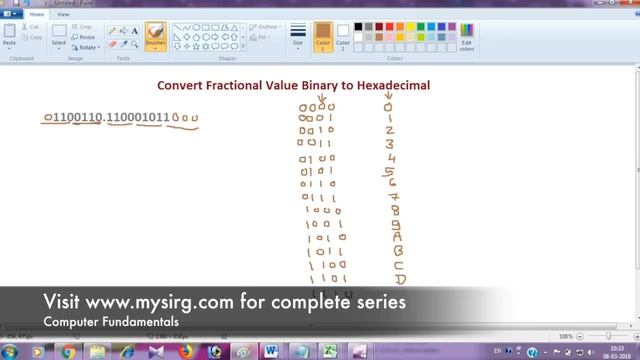Choose the Pentagon shape
This screenshot has width=640, height=360.
pyautogui.click(x=196, y=37)
